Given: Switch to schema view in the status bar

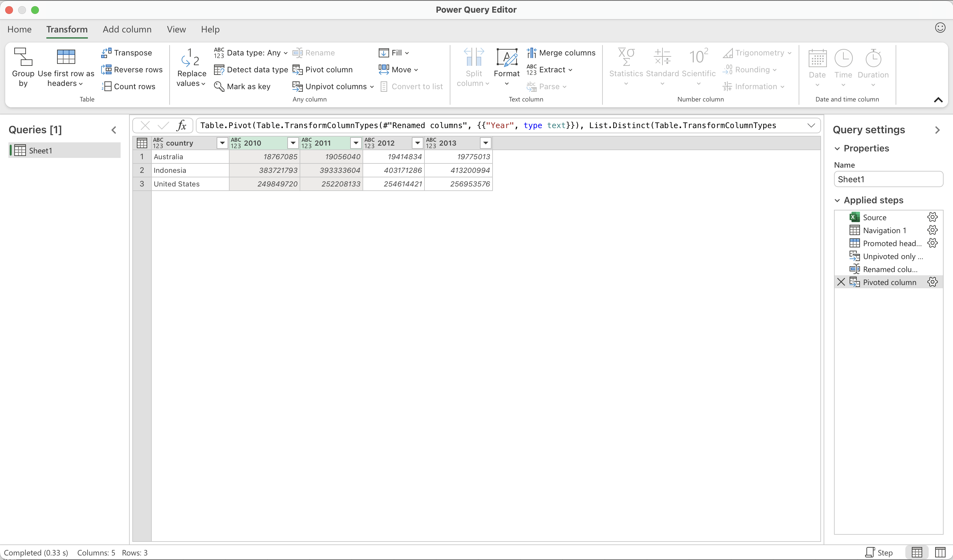Looking at the screenshot, I should click(940, 553).
